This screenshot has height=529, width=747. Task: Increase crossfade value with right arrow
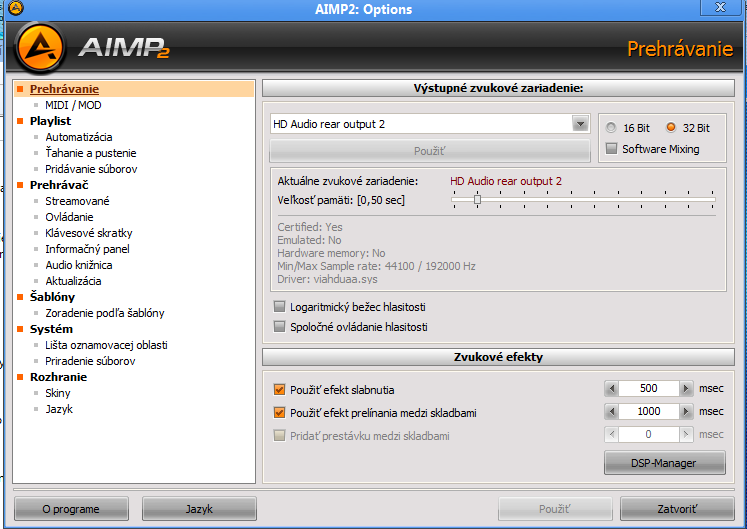[686, 411]
